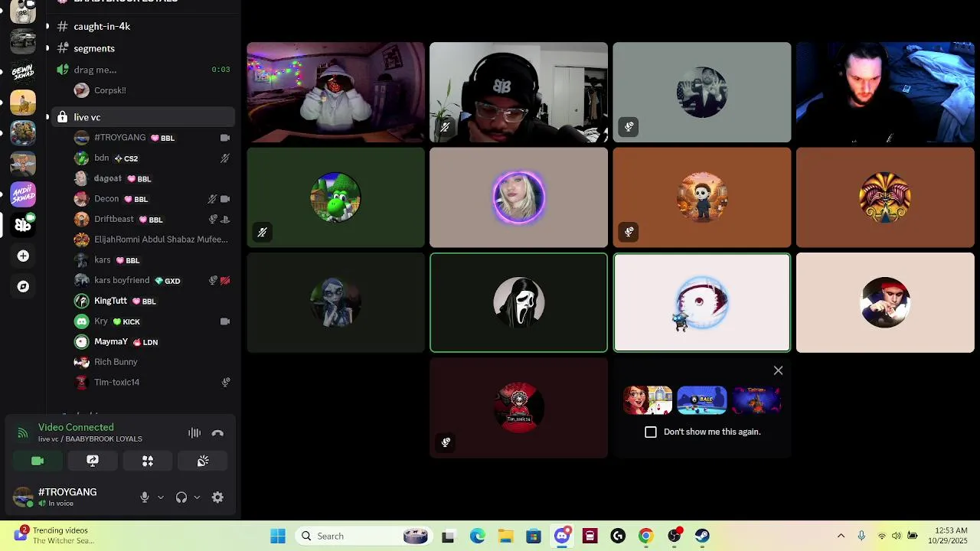Open the Windows Start menu
This screenshot has width=980, height=551.
[278, 536]
